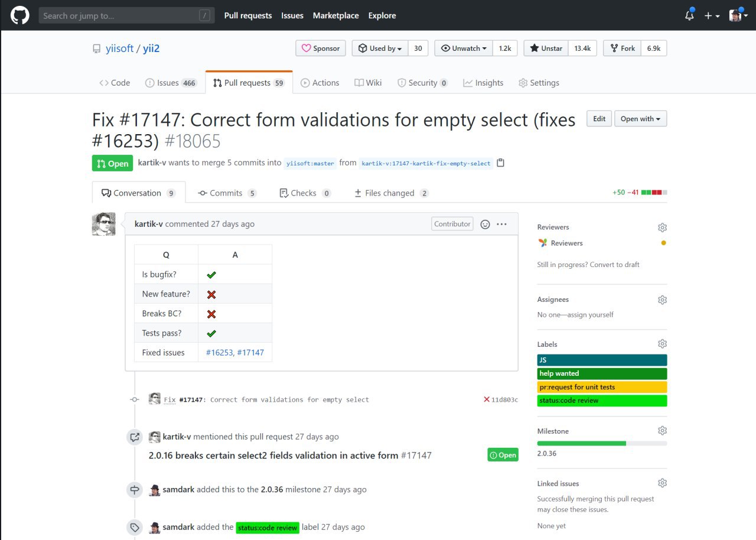The height and width of the screenshot is (540, 756).
Task: Open the user avatar menu
Action: click(738, 16)
